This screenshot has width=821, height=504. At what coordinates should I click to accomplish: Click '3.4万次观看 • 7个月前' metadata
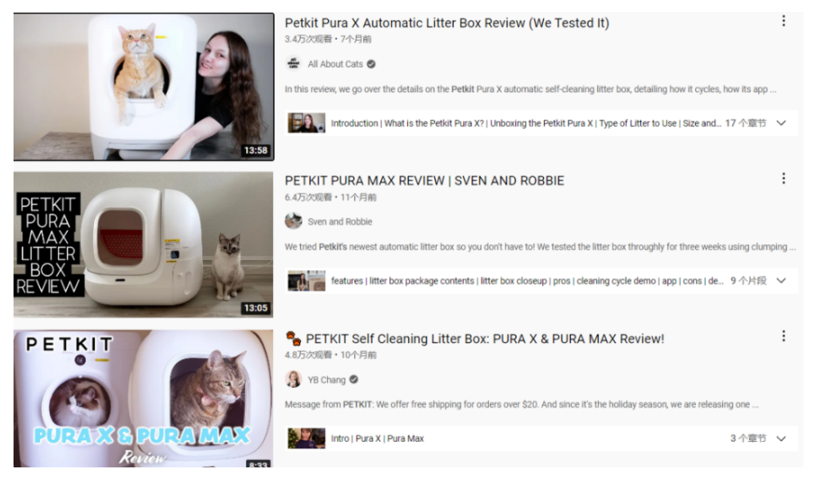click(x=328, y=39)
